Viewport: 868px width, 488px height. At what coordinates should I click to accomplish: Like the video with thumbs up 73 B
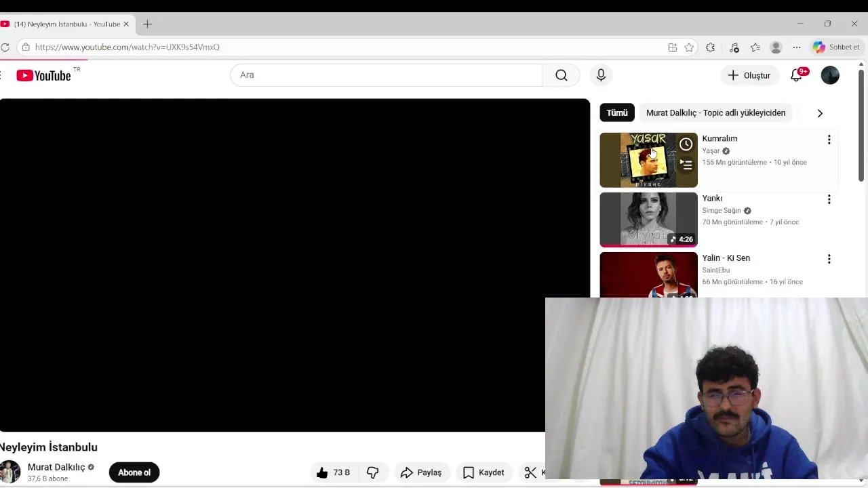(x=333, y=472)
